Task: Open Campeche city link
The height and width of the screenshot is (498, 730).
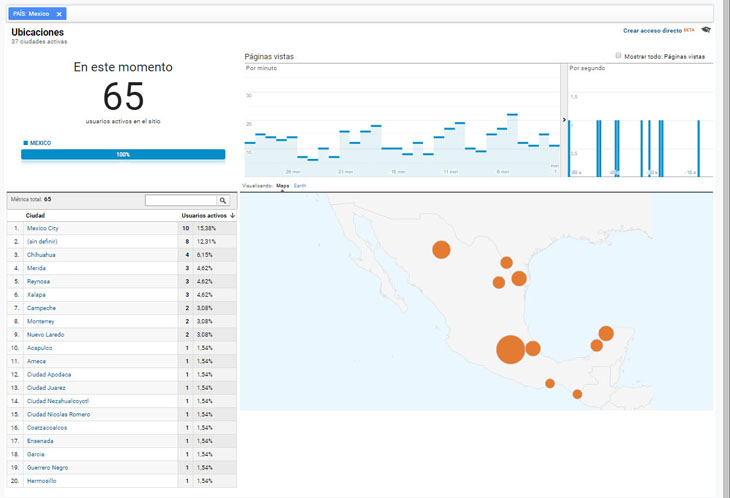Action: (41, 308)
